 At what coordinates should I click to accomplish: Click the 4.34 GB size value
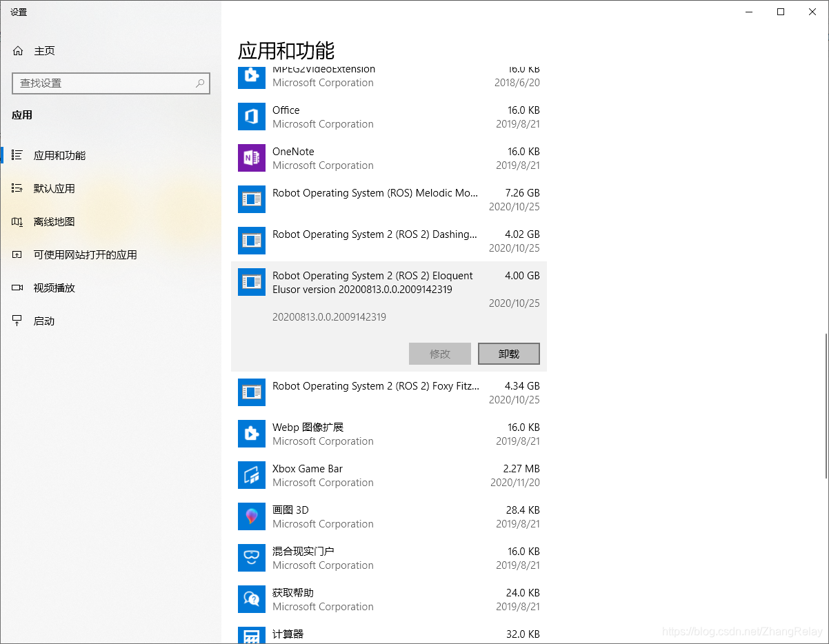click(522, 386)
